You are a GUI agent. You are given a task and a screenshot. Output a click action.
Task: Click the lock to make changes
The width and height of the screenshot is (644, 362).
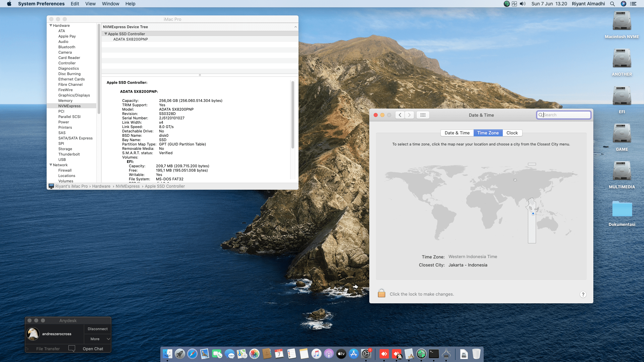(381, 293)
